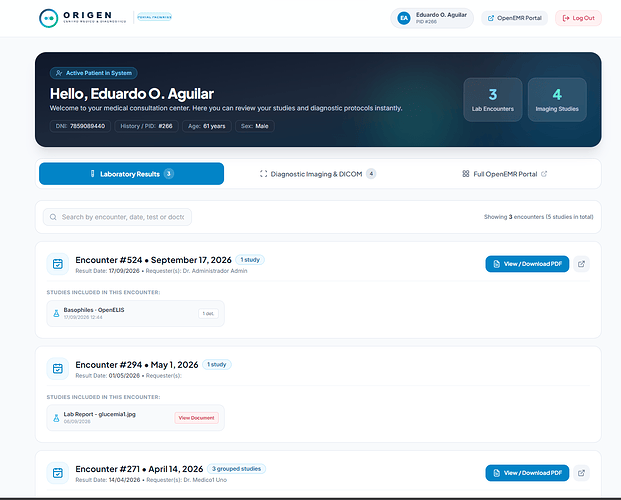Open the Full OpenEMR Portal tab
The width and height of the screenshot is (621, 500).
(x=504, y=174)
